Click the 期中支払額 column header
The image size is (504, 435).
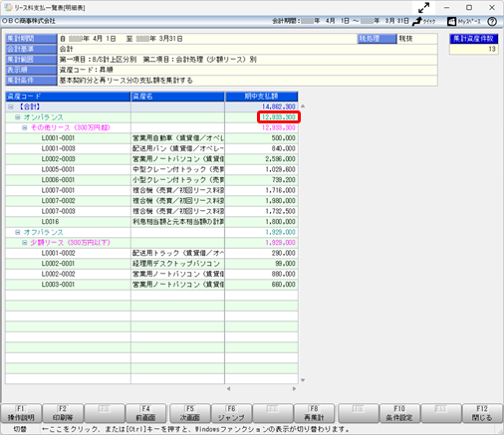pyautogui.click(x=262, y=97)
